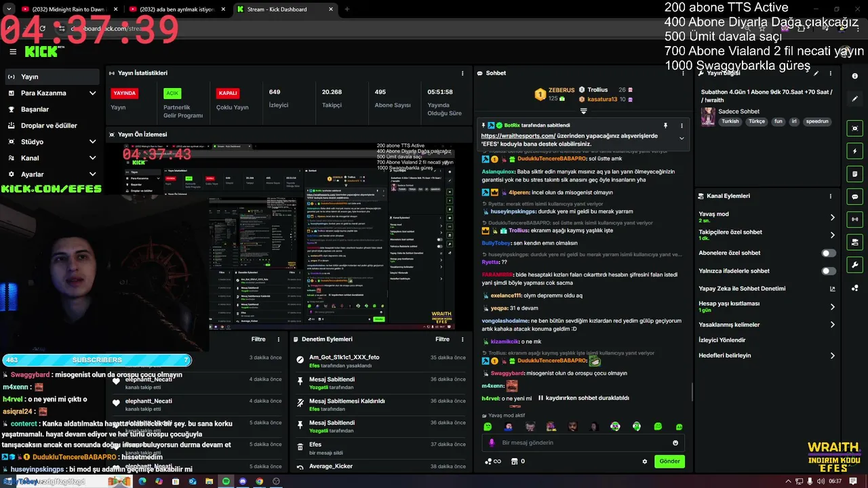Open three-dot menu next to activity Filtre

(279, 340)
